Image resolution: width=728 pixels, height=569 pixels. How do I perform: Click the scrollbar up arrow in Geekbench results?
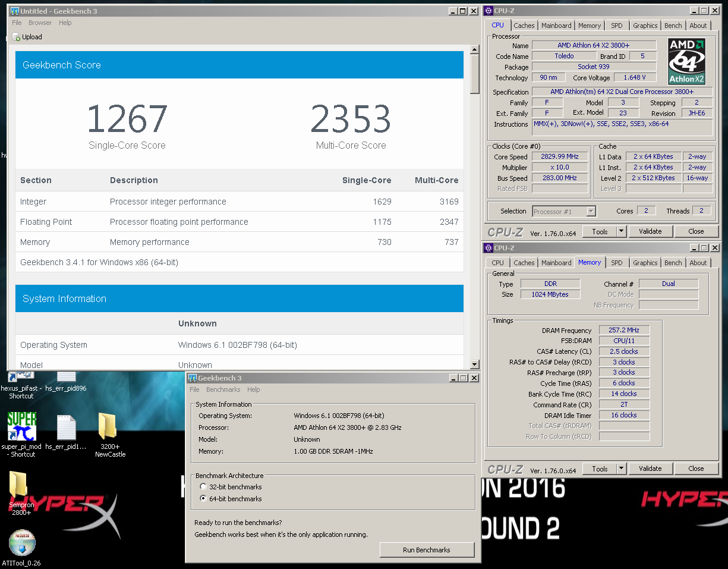coord(474,48)
